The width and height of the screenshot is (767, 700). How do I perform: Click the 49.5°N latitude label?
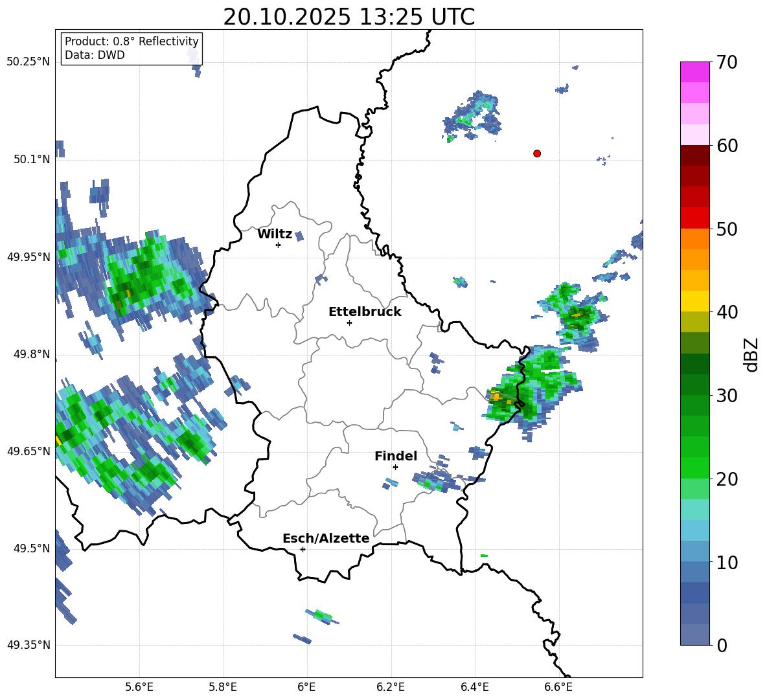(x=32, y=548)
